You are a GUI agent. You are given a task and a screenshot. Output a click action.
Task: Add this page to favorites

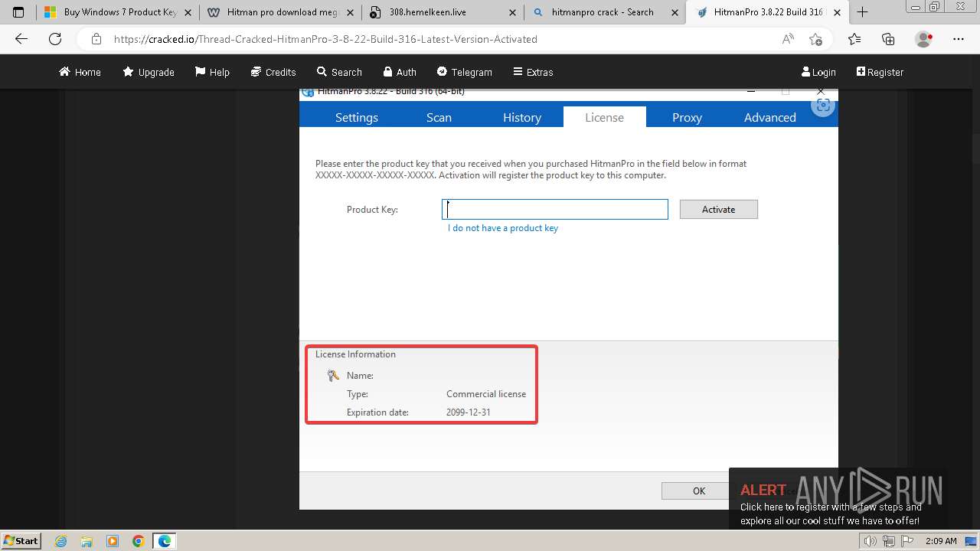tap(815, 39)
